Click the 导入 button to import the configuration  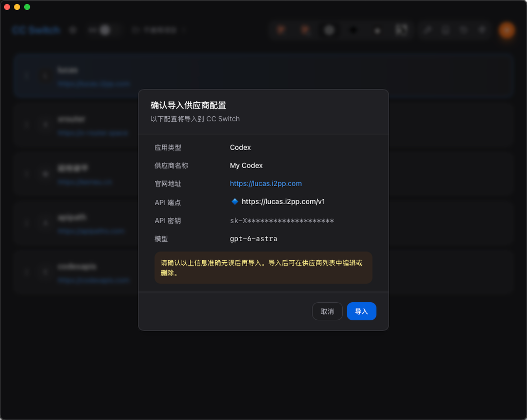point(361,311)
